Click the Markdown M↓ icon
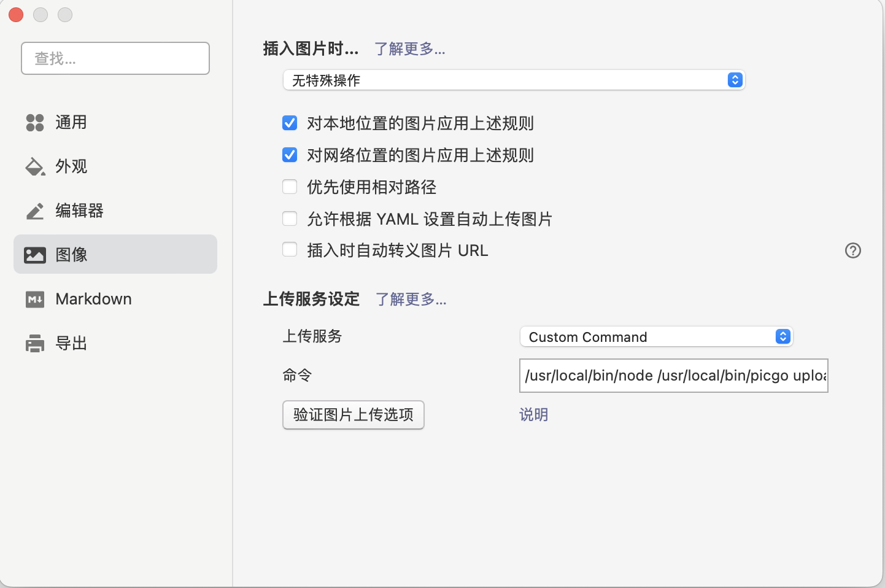Screen dimensions: 885x588 point(35,300)
